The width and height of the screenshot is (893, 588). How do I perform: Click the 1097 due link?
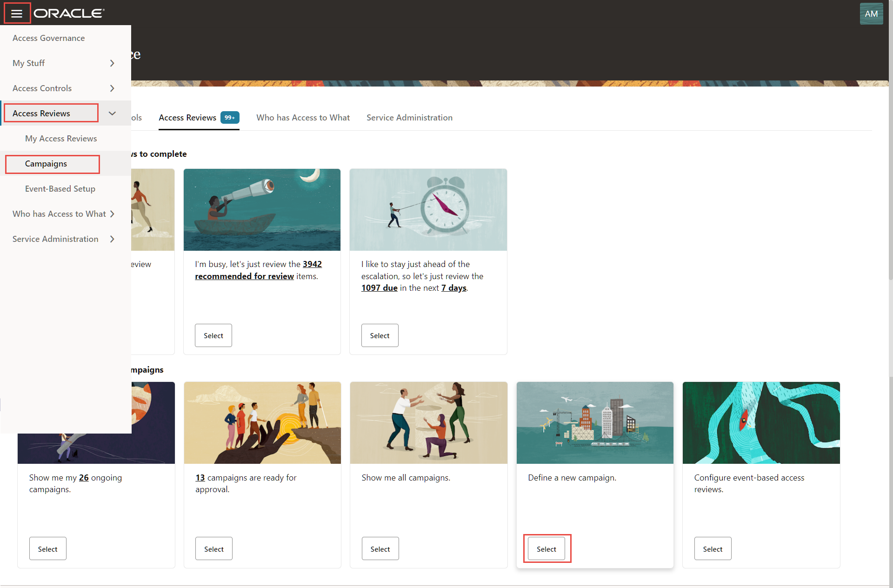(x=379, y=288)
